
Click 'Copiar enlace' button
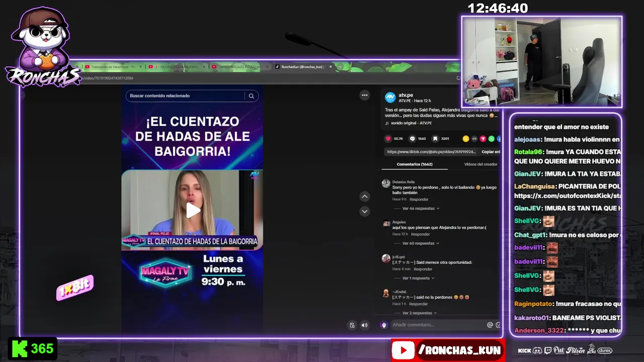point(491,152)
